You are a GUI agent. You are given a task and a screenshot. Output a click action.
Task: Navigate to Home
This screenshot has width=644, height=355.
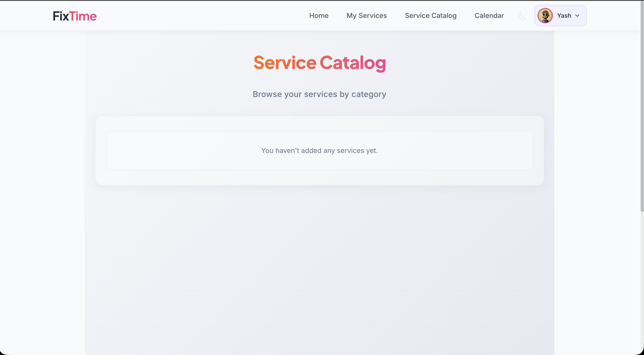click(x=319, y=16)
